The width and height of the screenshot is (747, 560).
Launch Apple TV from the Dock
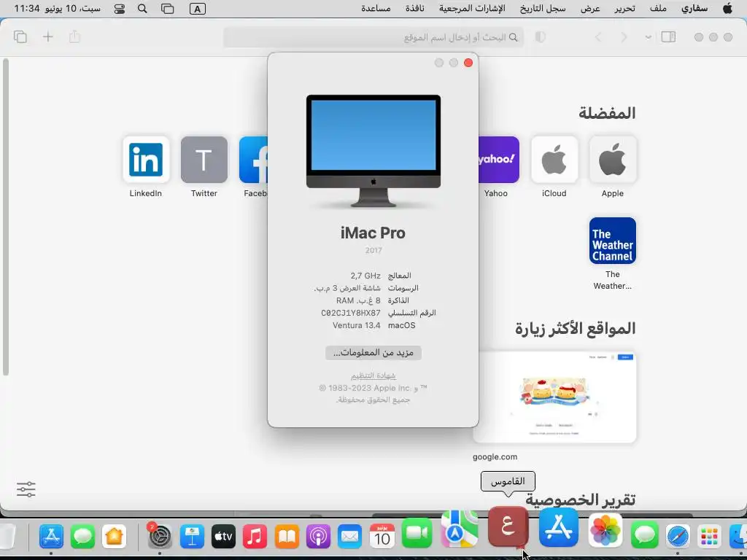[223, 536]
